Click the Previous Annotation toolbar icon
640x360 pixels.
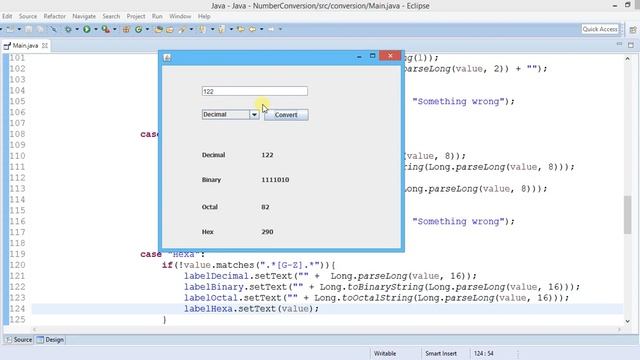[221, 29]
